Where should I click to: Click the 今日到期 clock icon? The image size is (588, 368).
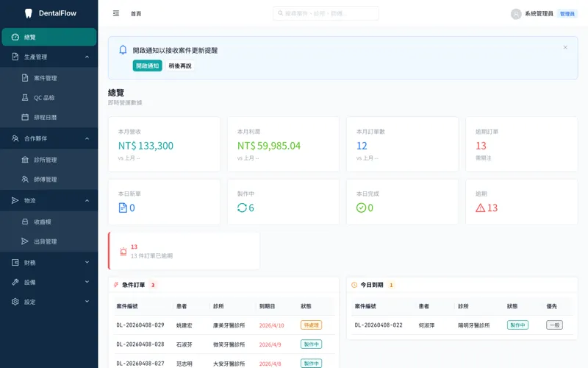coord(354,285)
